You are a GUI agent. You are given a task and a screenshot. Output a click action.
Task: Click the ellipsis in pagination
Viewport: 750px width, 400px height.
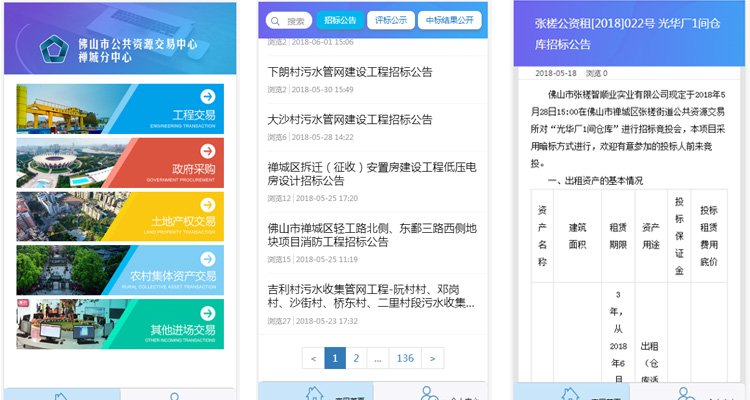tap(378, 358)
